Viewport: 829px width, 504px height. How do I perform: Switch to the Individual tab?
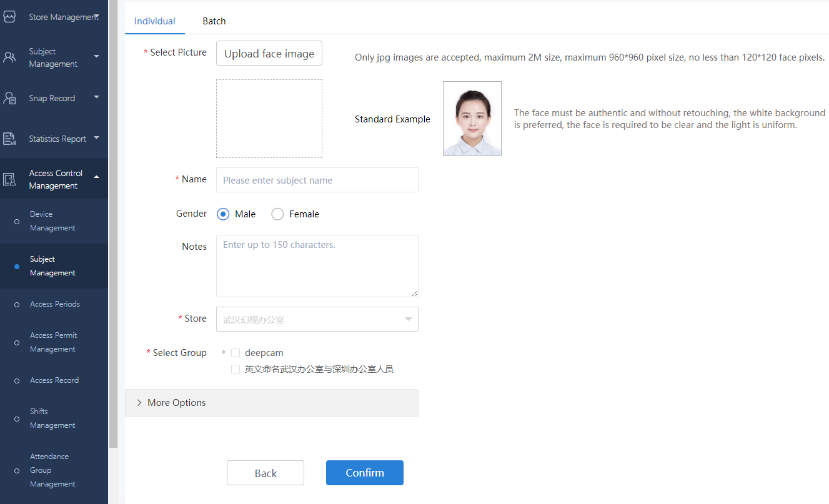click(155, 21)
